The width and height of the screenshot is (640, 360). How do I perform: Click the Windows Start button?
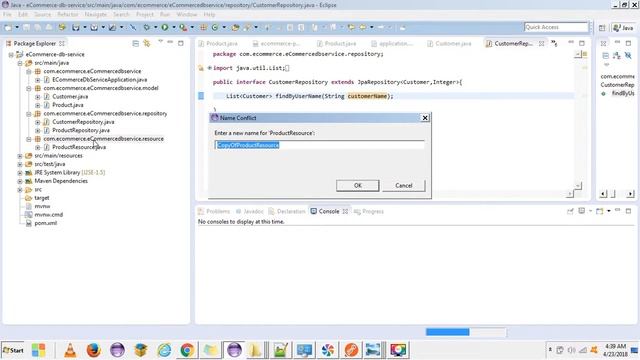pyautogui.click(x=13, y=350)
